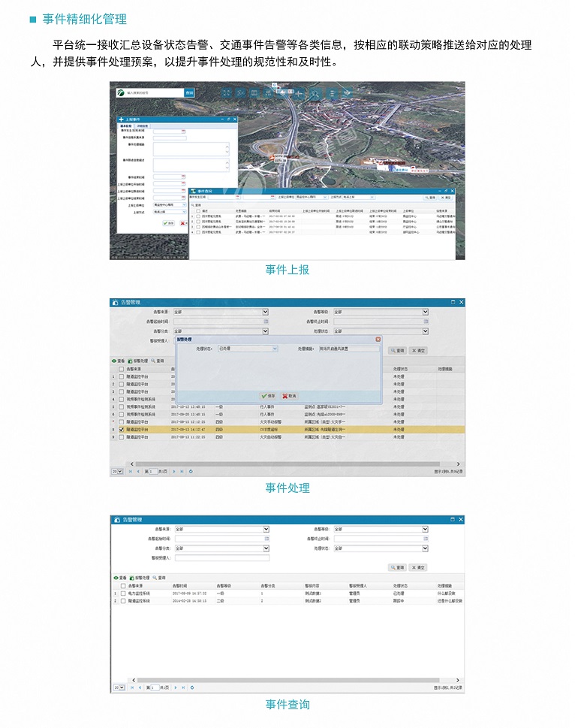Expand the 处理状态 dropdown in the 报警处理 dialog
This screenshot has height=728, width=575.
pos(275,349)
